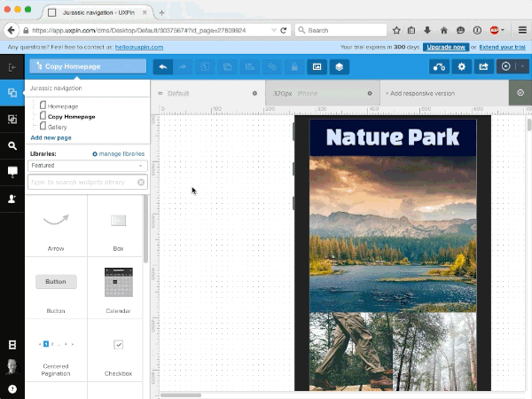Viewport: 532px width, 399px height.
Task: Clear the widget search with the X icon
Action: pyautogui.click(x=141, y=182)
